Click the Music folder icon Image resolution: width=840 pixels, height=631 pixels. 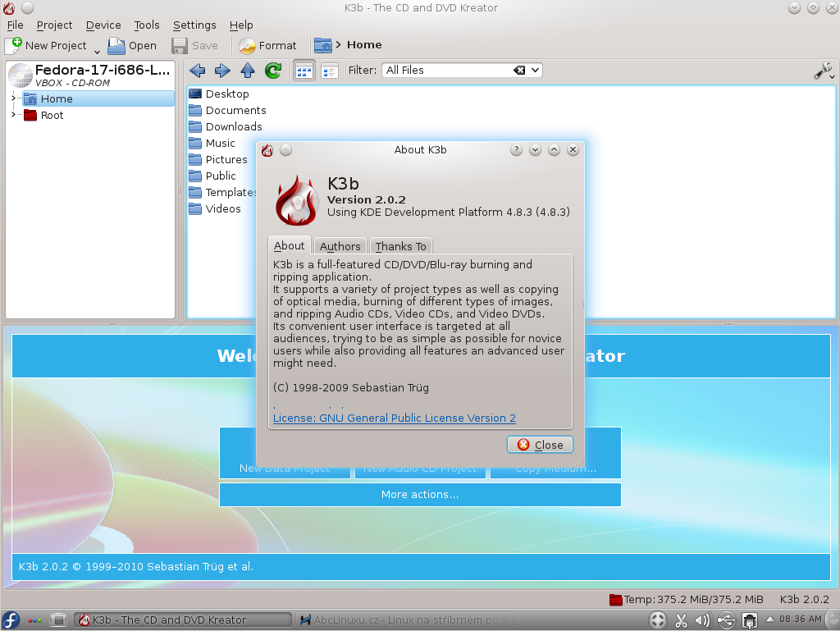coord(195,143)
